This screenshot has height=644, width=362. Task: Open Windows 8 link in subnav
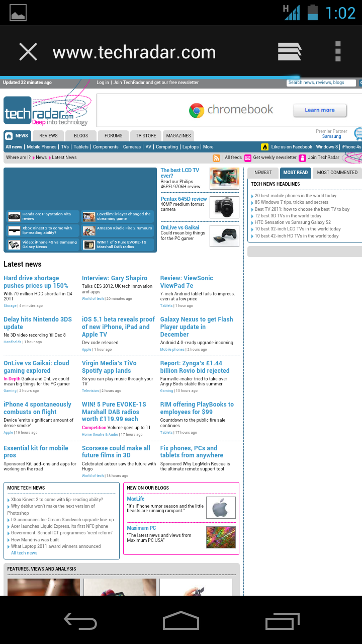pyautogui.click(x=327, y=147)
